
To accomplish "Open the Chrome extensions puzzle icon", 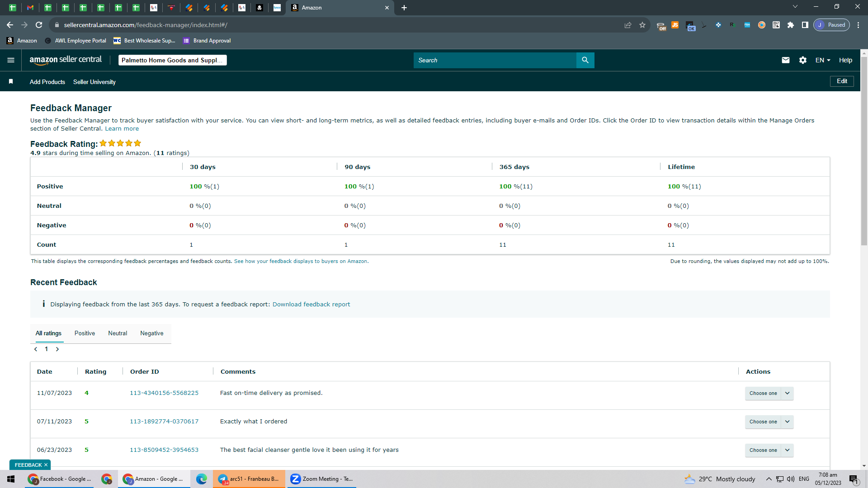I will click(x=791, y=25).
